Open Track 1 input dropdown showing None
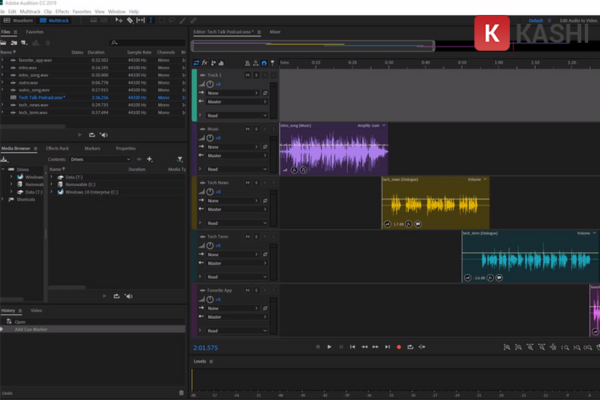 click(233, 93)
